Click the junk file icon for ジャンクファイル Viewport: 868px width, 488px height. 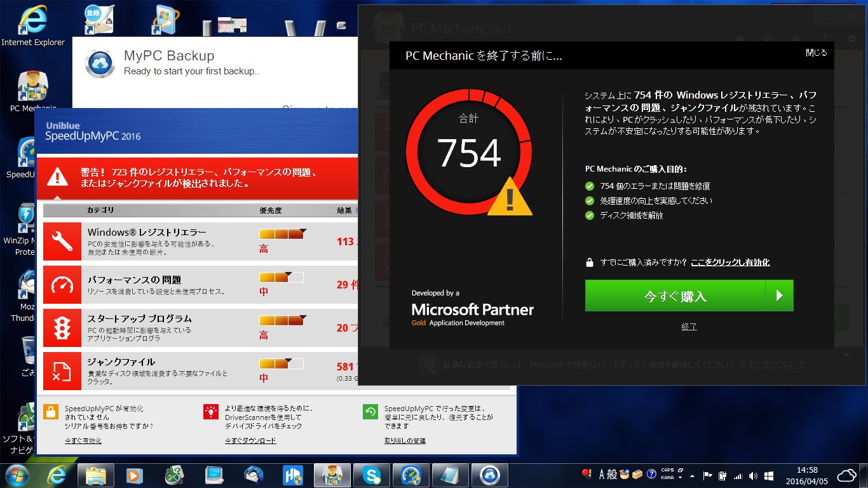click(62, 371)
